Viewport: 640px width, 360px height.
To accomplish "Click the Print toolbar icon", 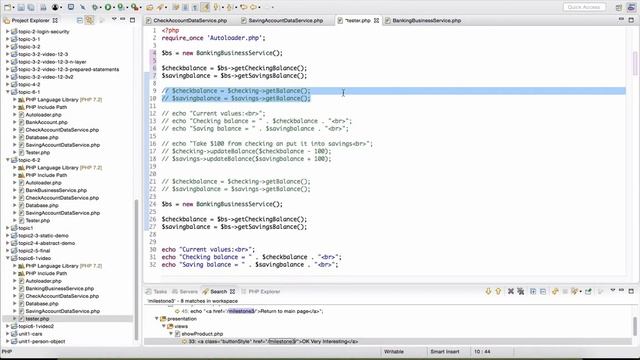I will tap(43, 7).
